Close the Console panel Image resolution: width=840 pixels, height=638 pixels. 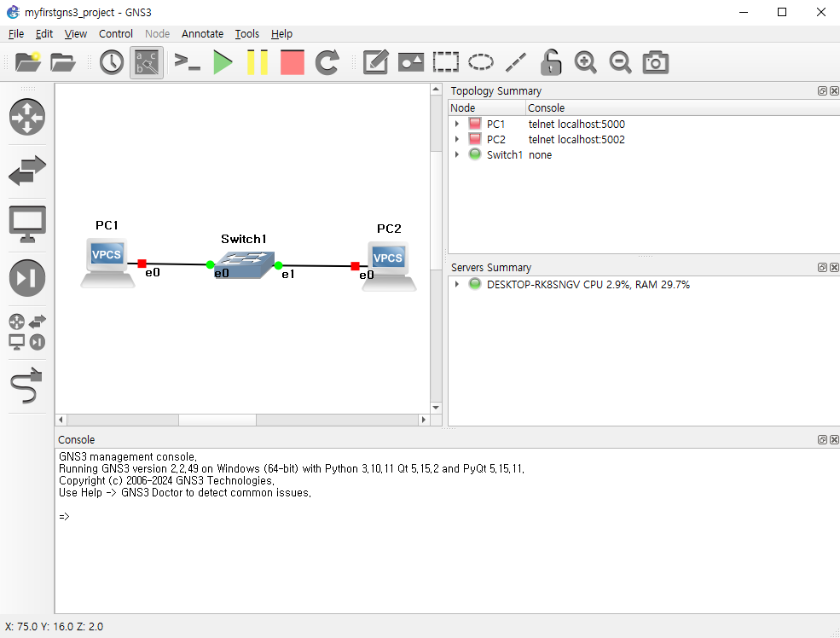[x=834, y=440]
